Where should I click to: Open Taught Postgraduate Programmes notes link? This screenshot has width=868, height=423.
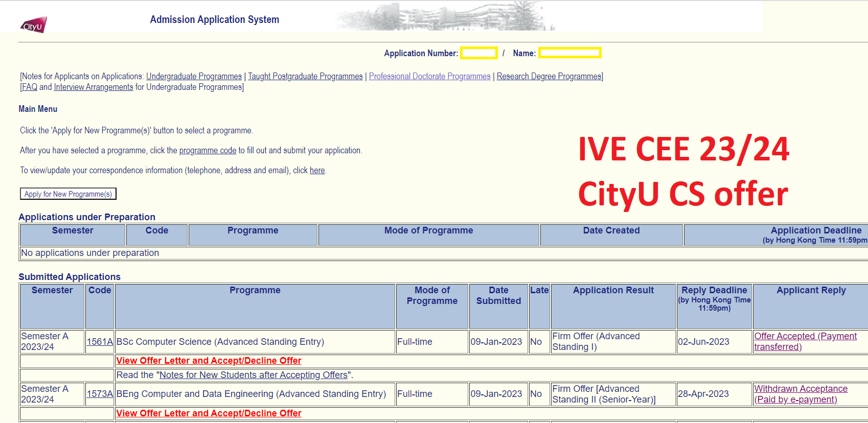click(x=305, y=76)
